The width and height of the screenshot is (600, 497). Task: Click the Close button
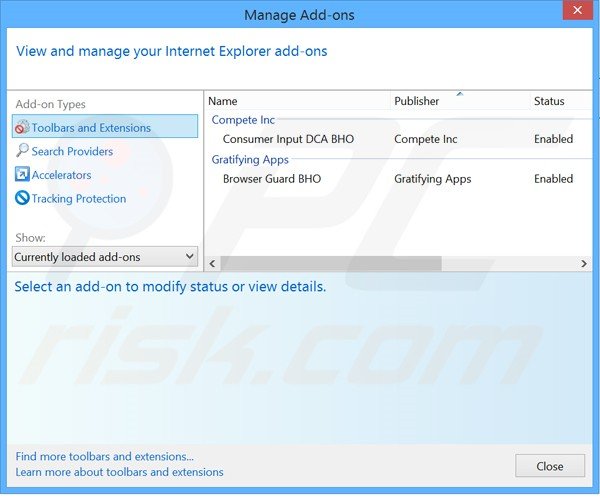(x=550, y=466)
